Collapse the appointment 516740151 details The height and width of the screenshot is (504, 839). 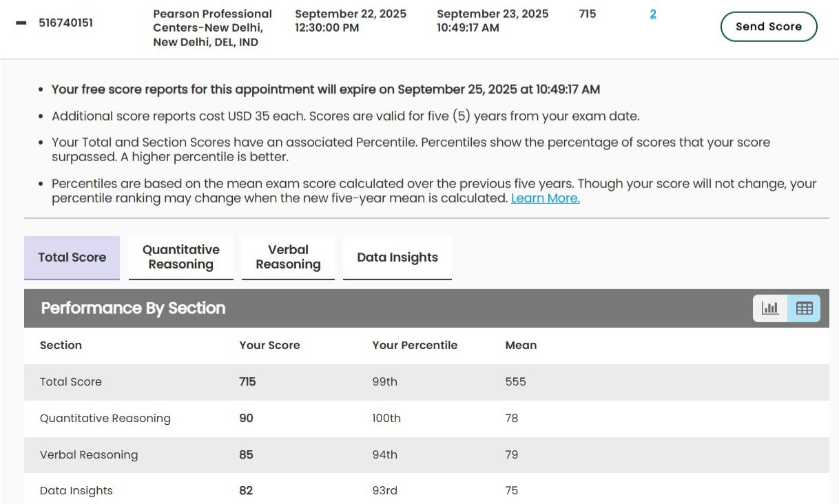(x=21, y=23)
